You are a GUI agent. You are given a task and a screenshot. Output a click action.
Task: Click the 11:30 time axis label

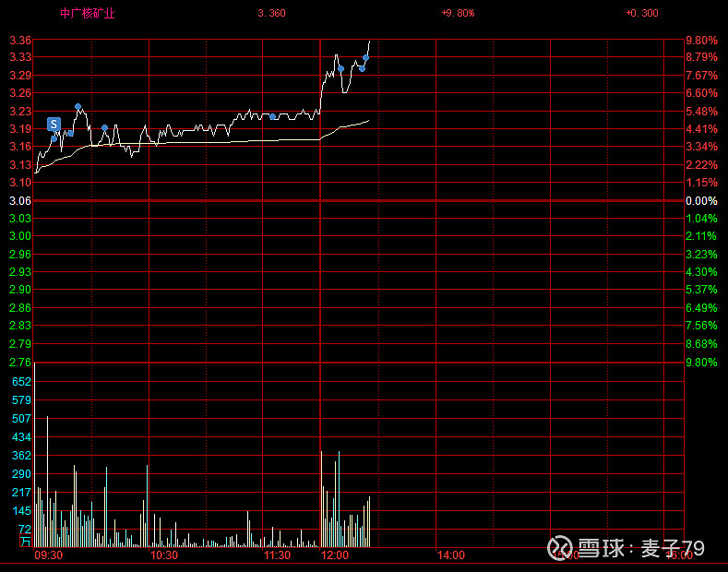[277, 554]
